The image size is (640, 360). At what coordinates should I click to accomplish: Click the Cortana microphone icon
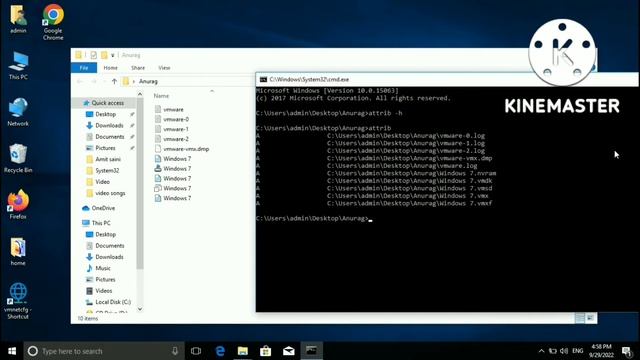175,351
